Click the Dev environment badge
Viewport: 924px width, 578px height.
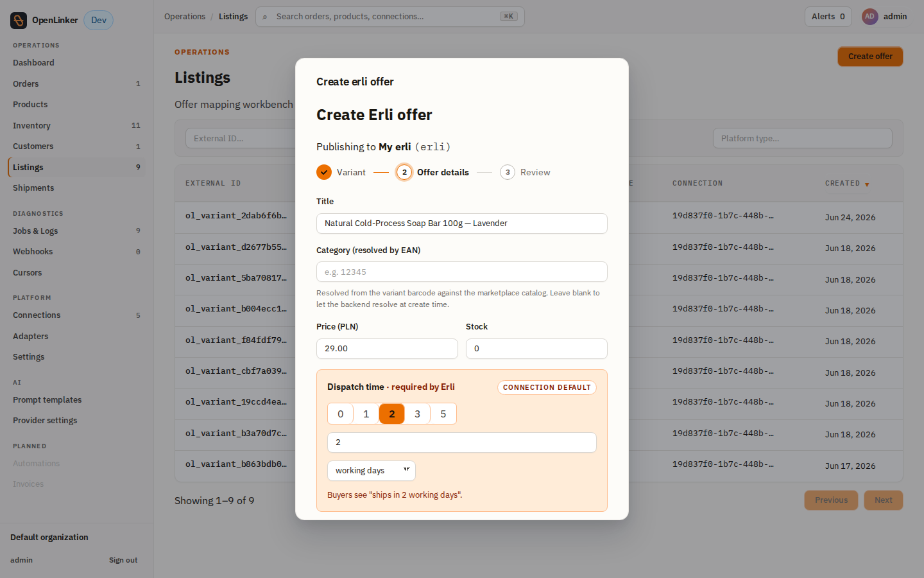pyautogui.click(x=99, y=21)
